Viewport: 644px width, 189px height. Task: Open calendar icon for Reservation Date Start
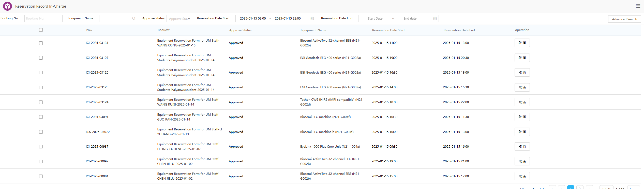pyautogui.click(x=312, y=19)
